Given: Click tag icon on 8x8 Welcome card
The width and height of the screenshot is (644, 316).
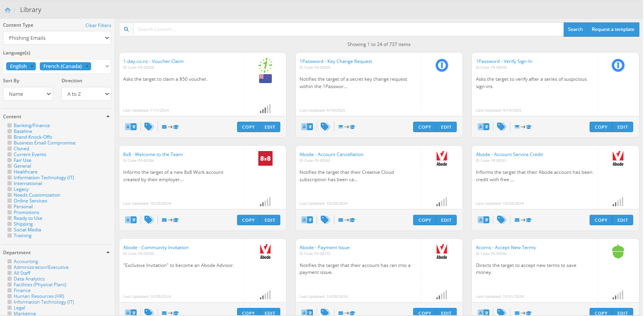Looking at the screenshot, I should coord(149,220).
